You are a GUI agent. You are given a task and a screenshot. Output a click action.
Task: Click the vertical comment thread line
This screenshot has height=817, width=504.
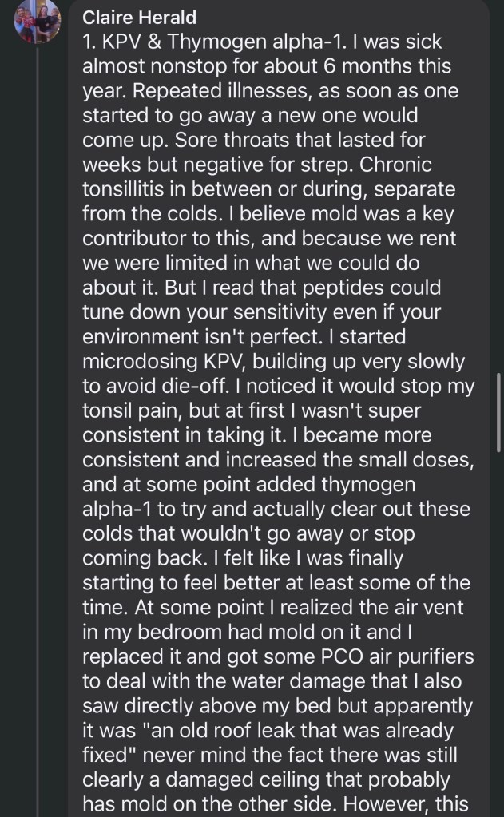click(38, 399)
